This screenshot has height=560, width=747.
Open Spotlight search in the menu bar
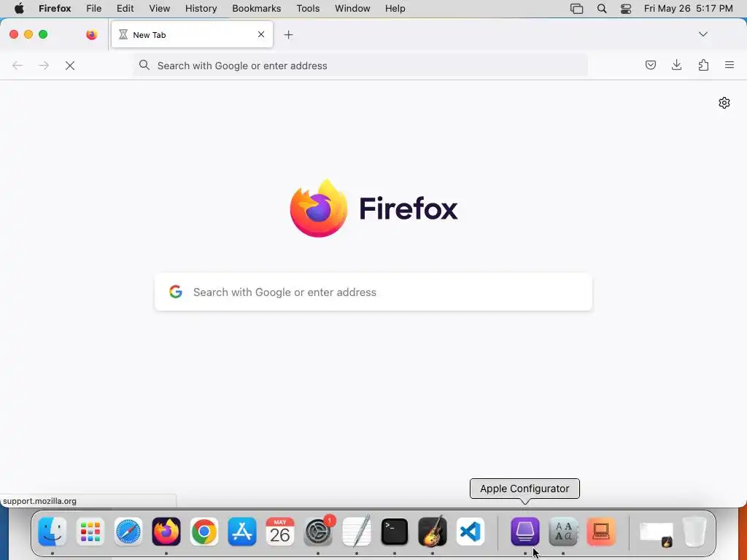click(602, 9)
